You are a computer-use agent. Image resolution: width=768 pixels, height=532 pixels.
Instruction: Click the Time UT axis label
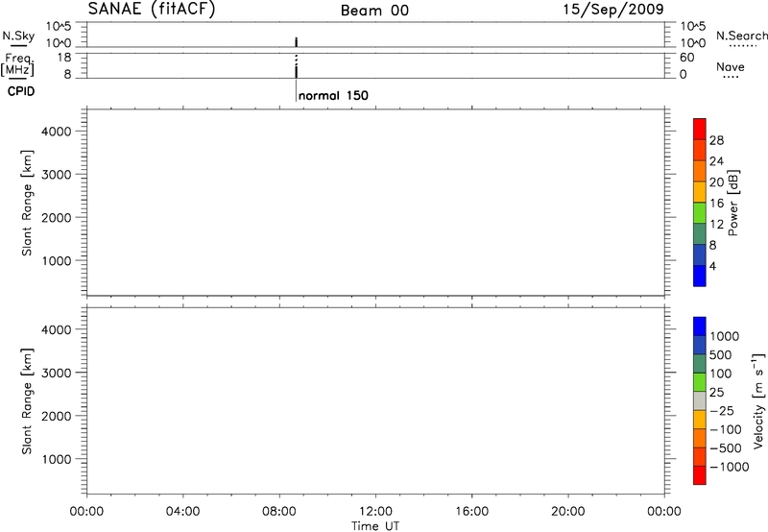point(375,526)
